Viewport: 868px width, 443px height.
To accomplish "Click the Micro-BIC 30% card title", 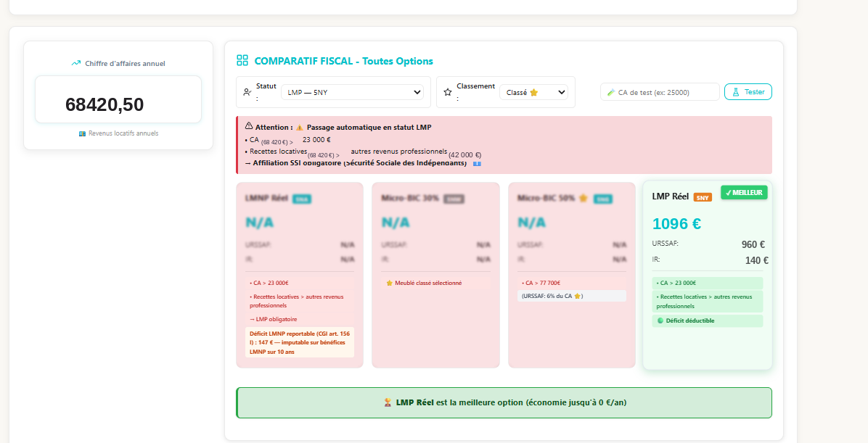I will click(410, 198).
